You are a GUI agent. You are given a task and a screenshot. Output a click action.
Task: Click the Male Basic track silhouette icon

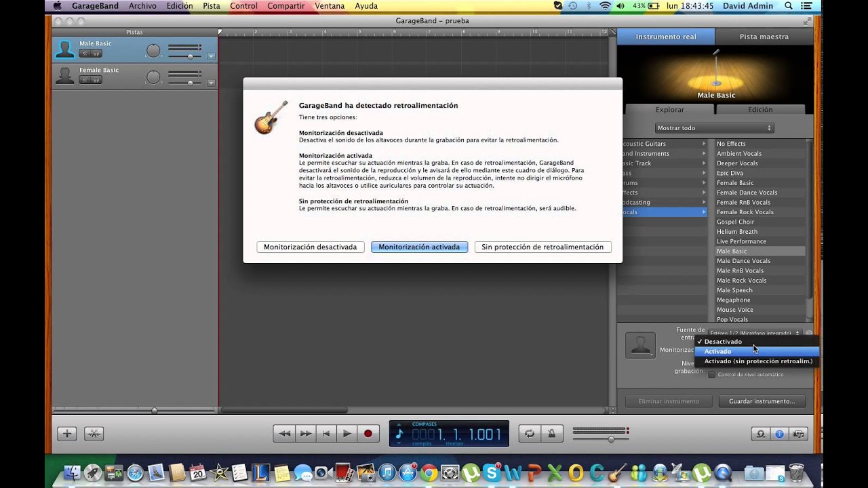64,49
